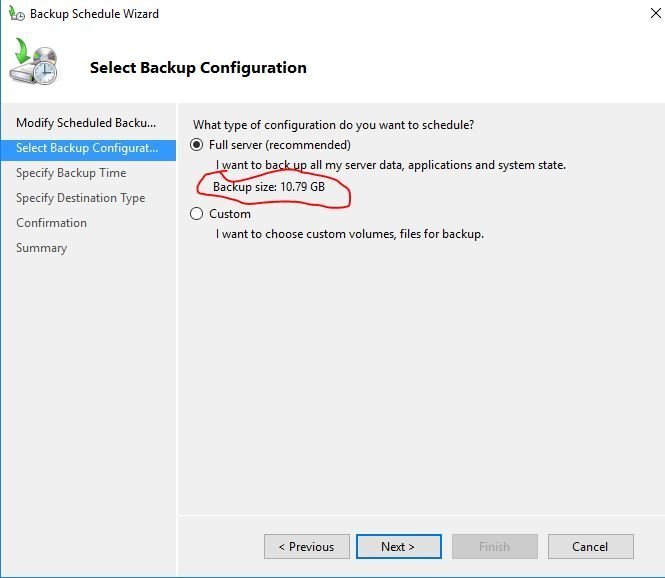The width and height of the screenshot is (665, 578).
Task: Cancel the backup schedule wizard
Action: [590, 547]
